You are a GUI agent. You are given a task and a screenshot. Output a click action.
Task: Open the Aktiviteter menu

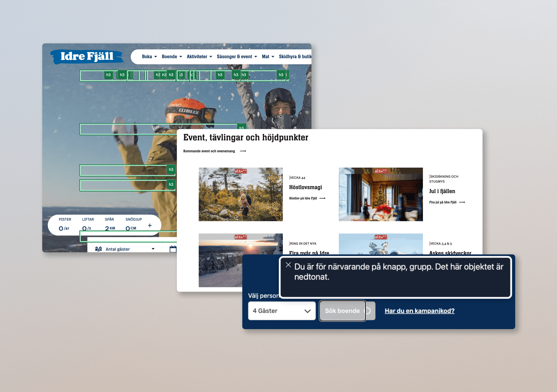tap(199, 57)
